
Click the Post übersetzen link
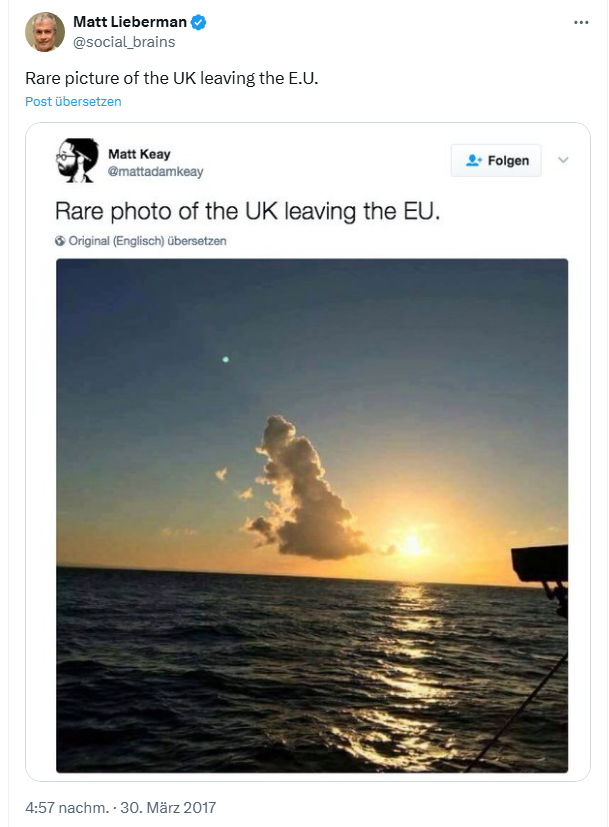(73, 102)
